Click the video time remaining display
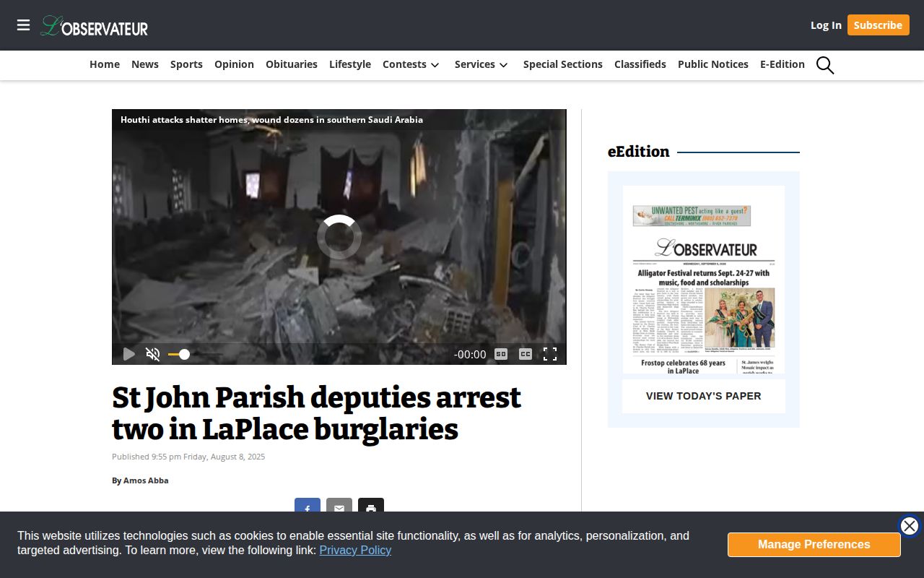This screenshot has height=578, width=924. coord(470,355)
